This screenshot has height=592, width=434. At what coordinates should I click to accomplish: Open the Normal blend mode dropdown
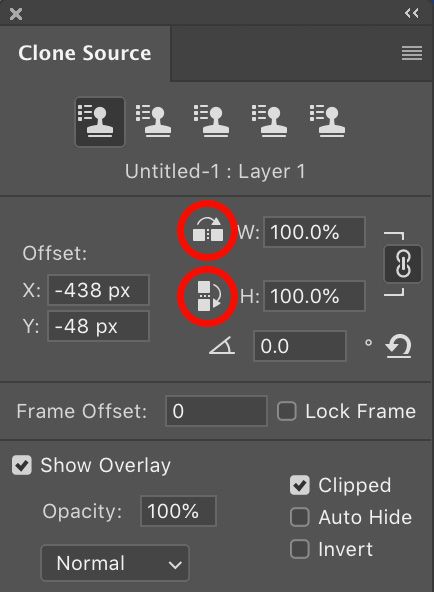coord(115,563)
